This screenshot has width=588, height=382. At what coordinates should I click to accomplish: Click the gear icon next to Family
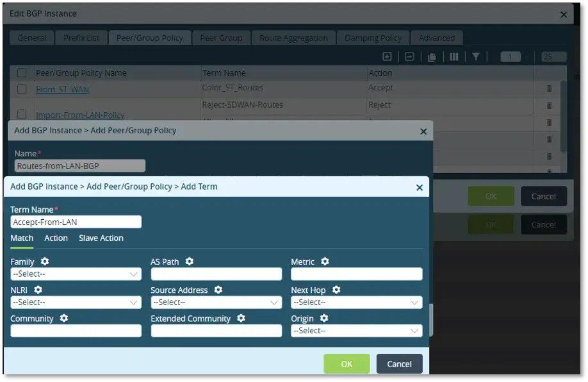click(44, 262)
